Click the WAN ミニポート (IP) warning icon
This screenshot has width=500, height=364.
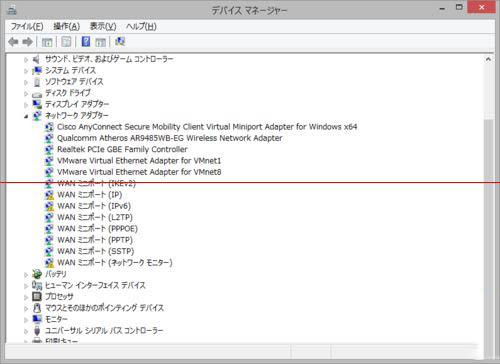[x=49, y=195]
